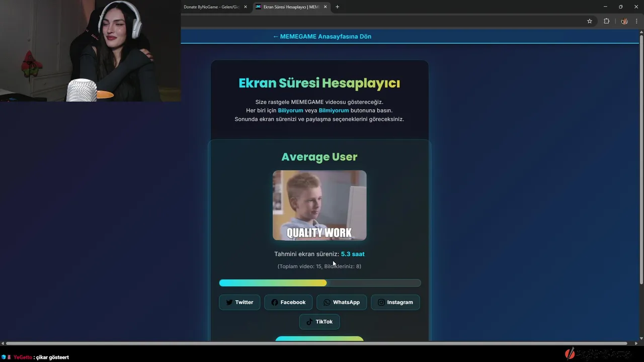Click the gradient button below TikTok
Image resolution: width=644 pixels, height=362 pixels.
(319, 338)
